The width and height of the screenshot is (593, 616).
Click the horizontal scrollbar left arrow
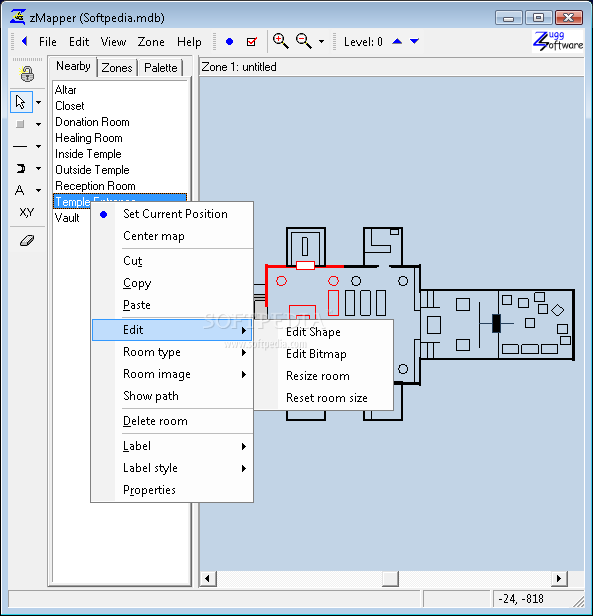coord(208,579)
